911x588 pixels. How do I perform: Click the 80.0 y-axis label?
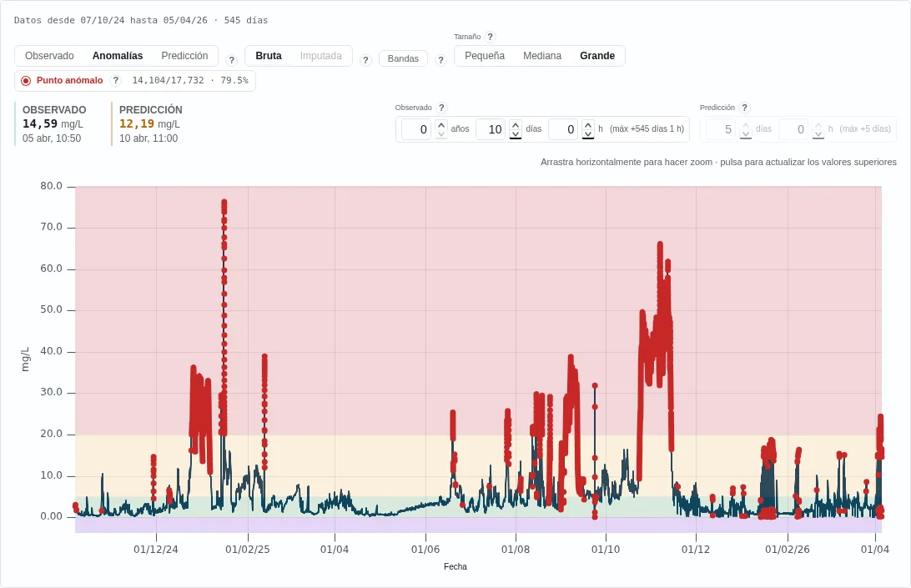51,186
